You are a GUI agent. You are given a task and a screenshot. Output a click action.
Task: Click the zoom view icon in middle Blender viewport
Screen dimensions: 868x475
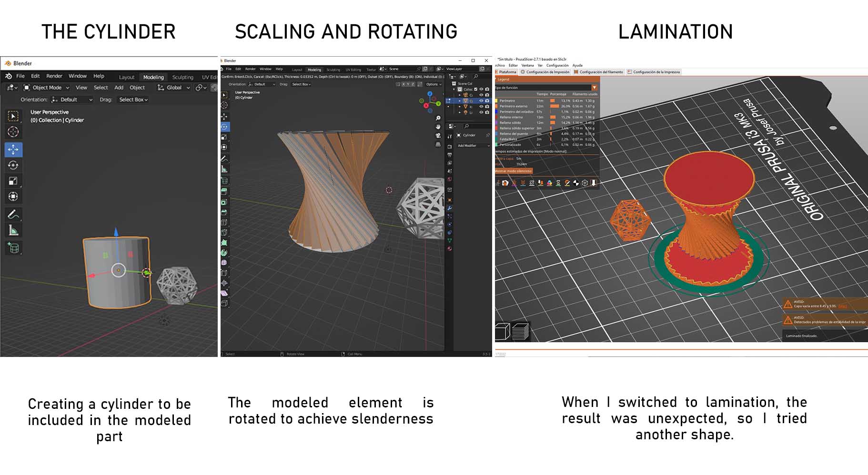point(438,118)
